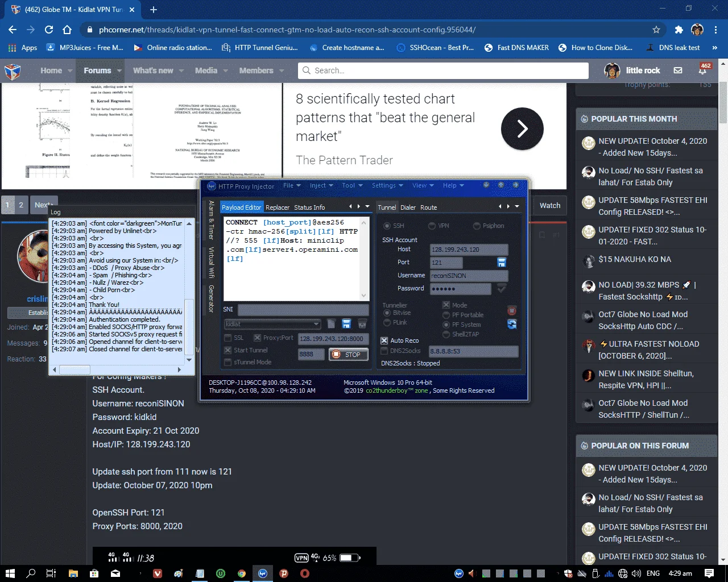This screenshot has width=728, height=582.
Task: Enable sTunnel Mode checkbox
Action: [x=228, y=362]
